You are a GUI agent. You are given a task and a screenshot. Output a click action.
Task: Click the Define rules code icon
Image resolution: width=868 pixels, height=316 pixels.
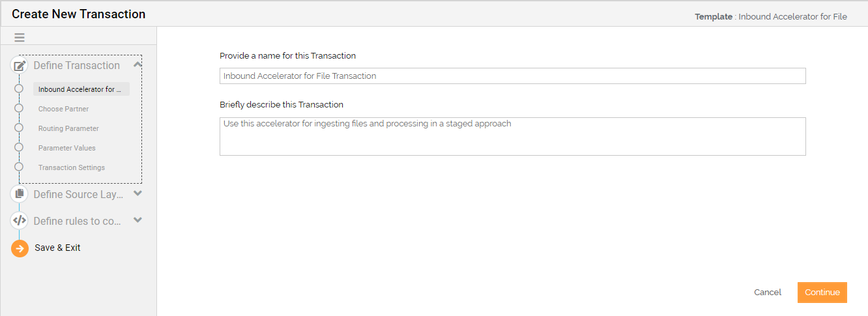tap(20, 221)
